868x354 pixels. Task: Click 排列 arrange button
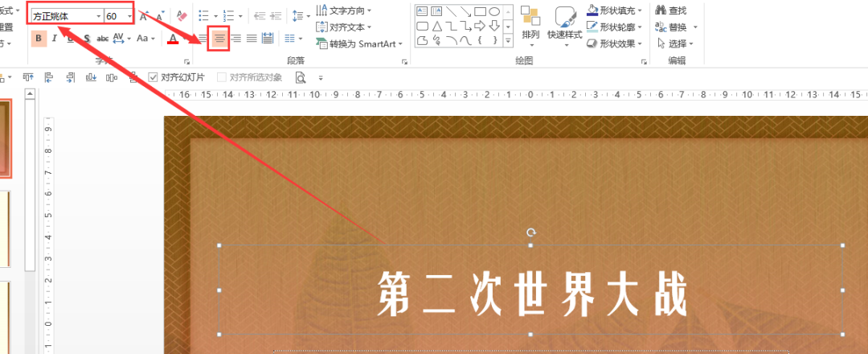(x=530, y=27)
